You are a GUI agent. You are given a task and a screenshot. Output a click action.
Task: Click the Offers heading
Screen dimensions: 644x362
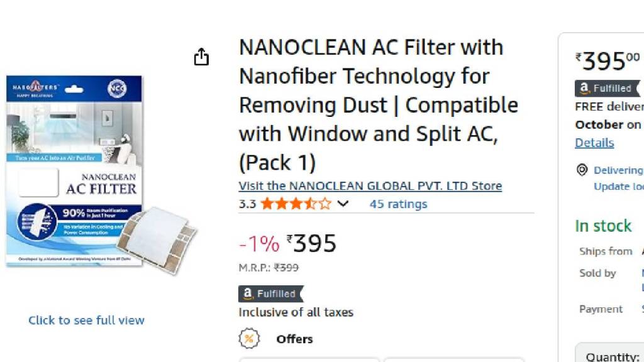pos(294,339)
